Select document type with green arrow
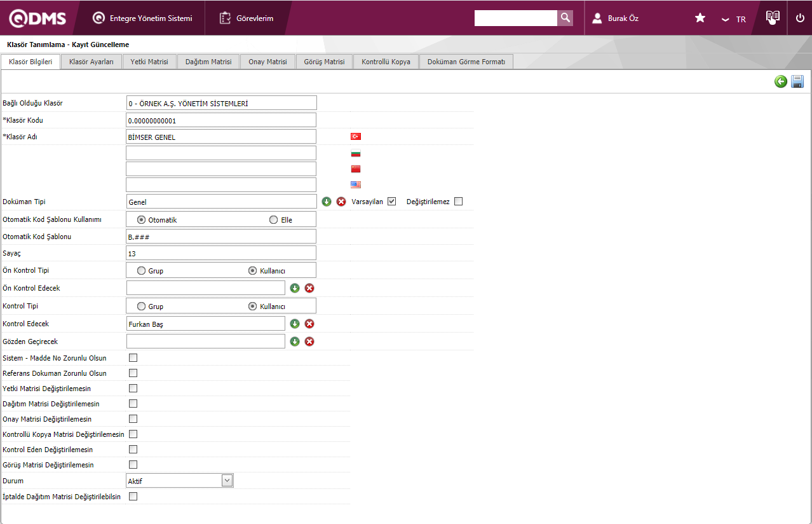 click(327, 202)
